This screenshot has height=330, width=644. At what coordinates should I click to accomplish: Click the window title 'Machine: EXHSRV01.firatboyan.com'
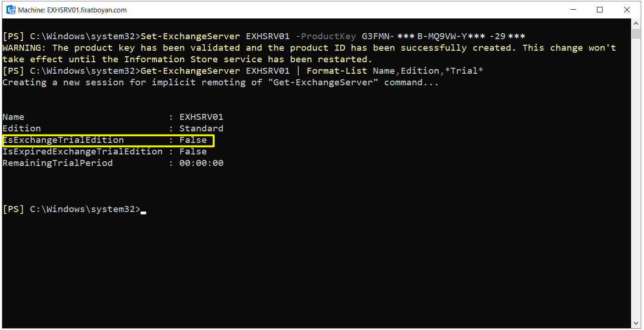pyautogui.click(x=72, y=10)
